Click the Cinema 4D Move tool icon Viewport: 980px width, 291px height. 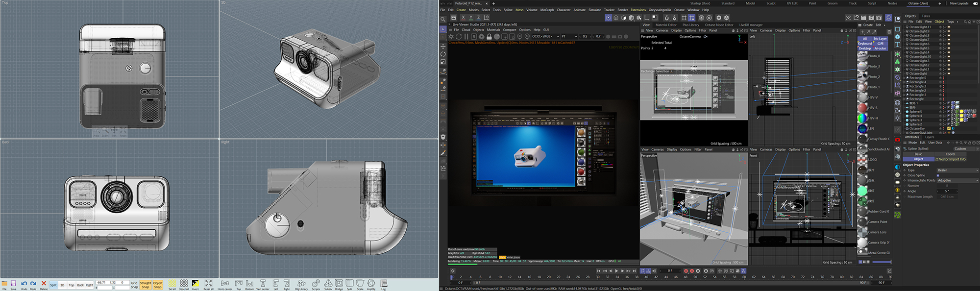[443, 47]
